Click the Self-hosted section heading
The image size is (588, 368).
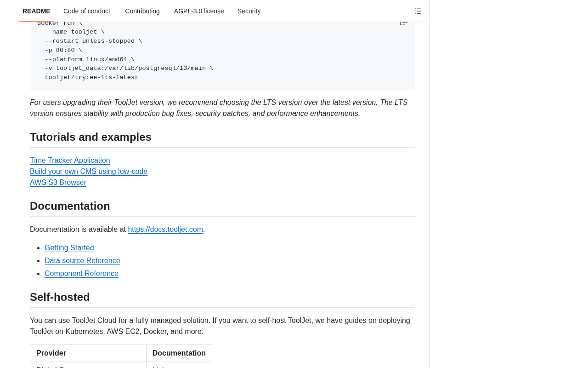[60, 297]
